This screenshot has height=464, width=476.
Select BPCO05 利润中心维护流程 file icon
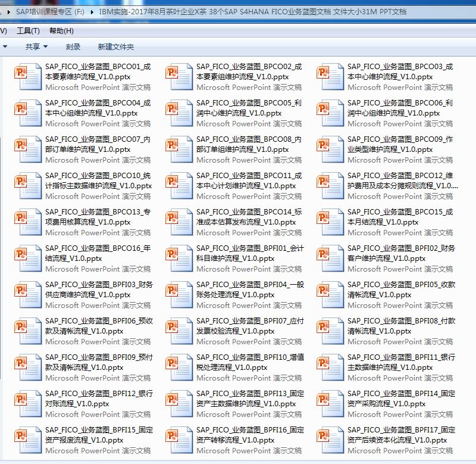179,113
